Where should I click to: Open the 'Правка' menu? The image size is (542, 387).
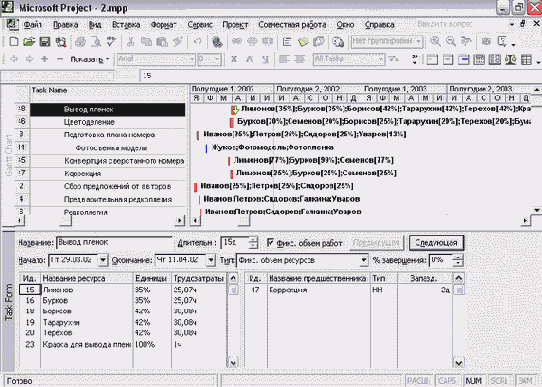click(x=66, y=25)
